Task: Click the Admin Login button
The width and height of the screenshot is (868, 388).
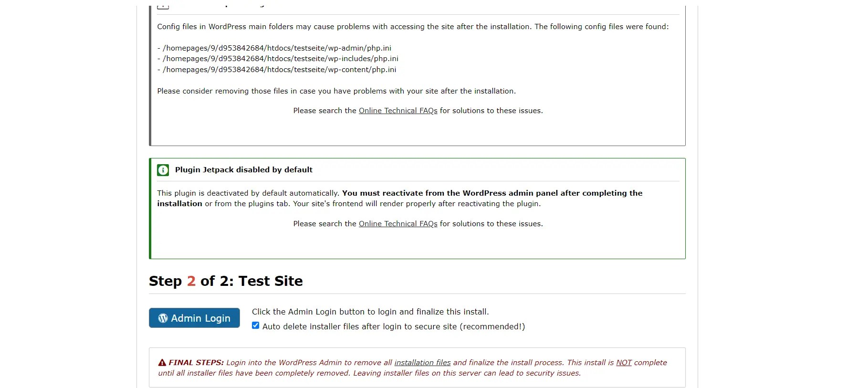Action: 194,318
